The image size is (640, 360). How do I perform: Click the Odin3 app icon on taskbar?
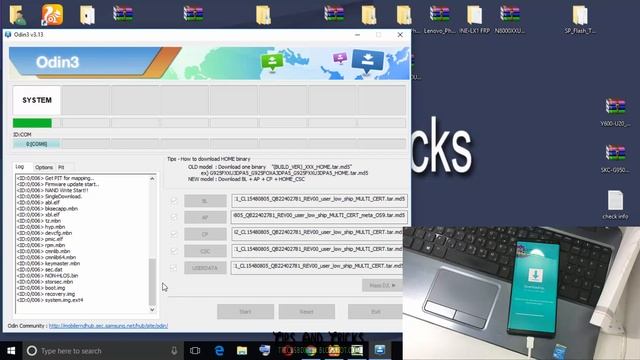(x=380, y=350)
